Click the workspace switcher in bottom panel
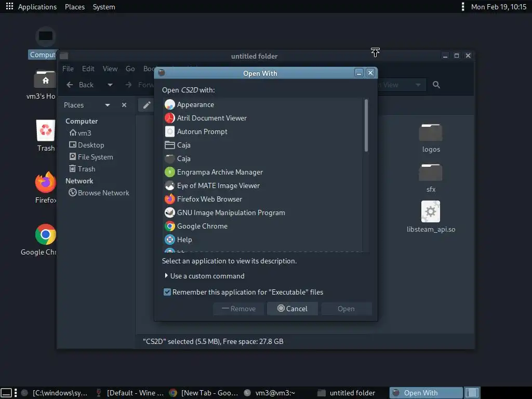 (x=472, y=393)
